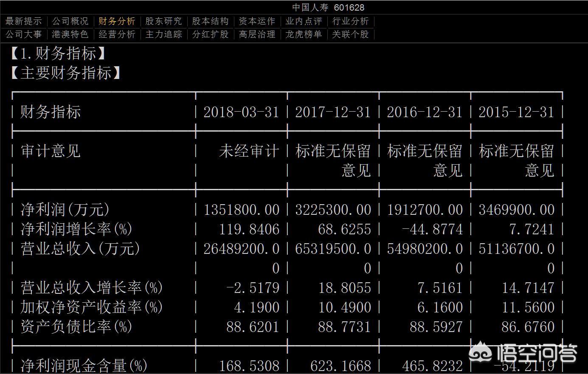Click debt ratio value 88.7731

345,327
